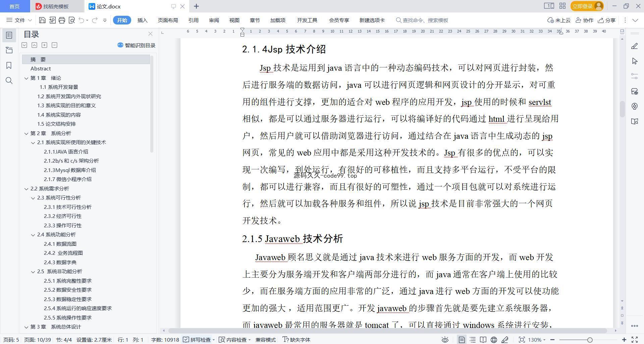Click the 分享 share button

606,20
